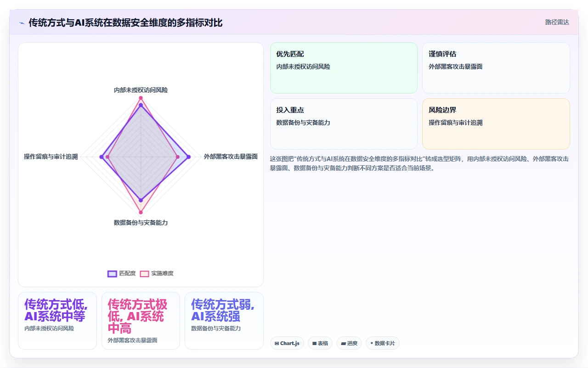The width and height of the screenshot is (588, 368).
Task: Click the page title 传统方式与AI系统在数据安全维度的多指标对比
Action: point(125,22)
